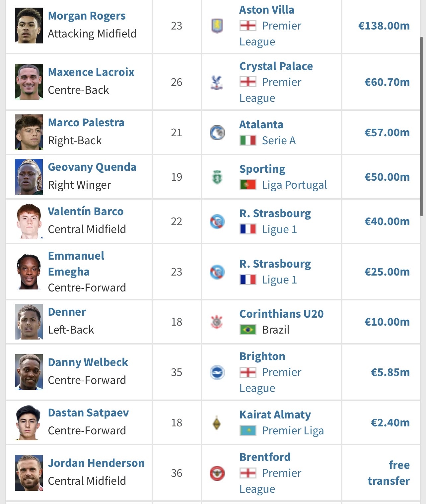This screenshot has height=504, width=426.
Task: Open Maxence Lacroix player profile link
Action: [x=91, y=72]
